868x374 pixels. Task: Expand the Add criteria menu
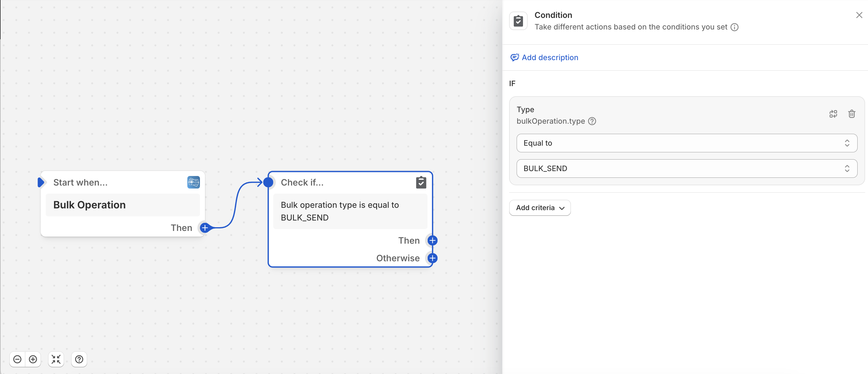click(540, 208)
